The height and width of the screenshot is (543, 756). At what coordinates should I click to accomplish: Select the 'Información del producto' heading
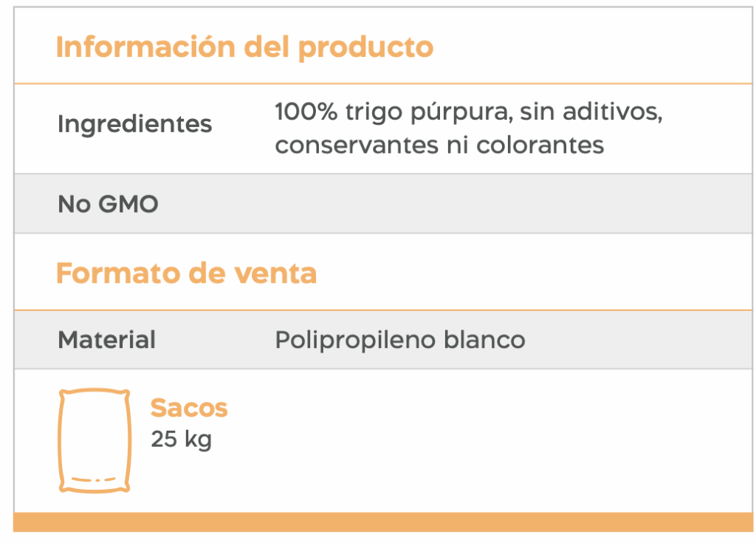pyautogui.click(x=244, y=47)
